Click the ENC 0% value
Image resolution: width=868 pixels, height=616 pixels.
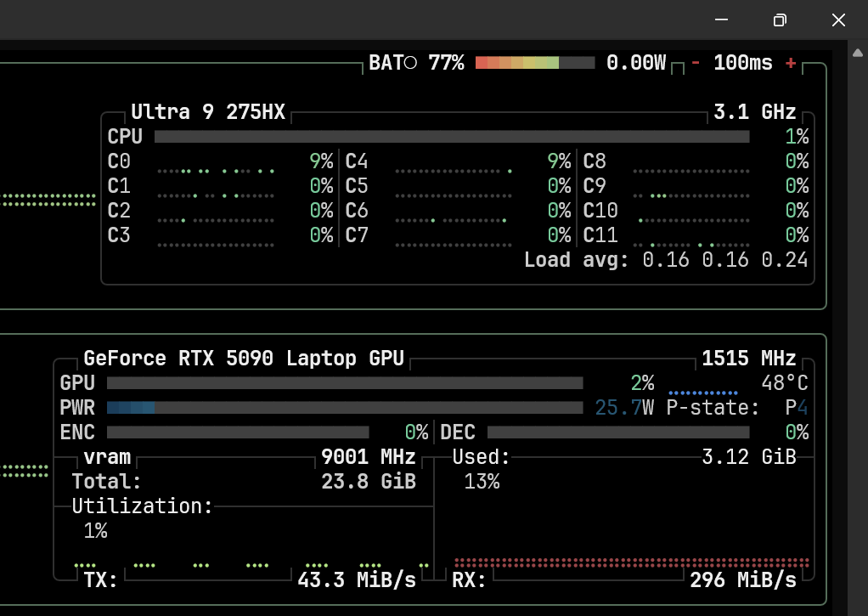pos(416,432)
